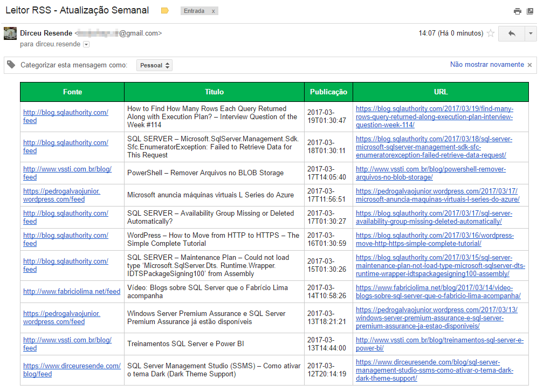Print this email via the printer icon
The width and height of the screenshot is (544, 392).
coord(517,11)
